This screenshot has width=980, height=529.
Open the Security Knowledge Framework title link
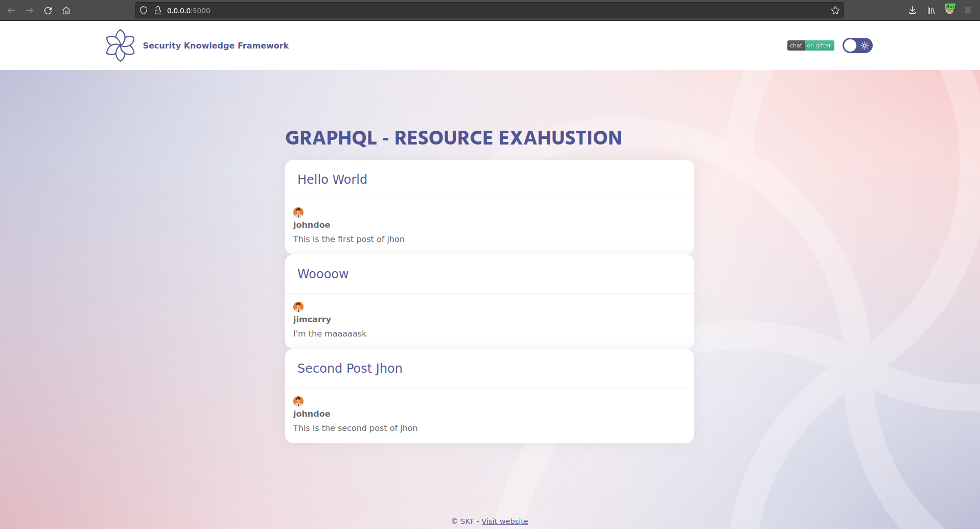click(216, 45)
